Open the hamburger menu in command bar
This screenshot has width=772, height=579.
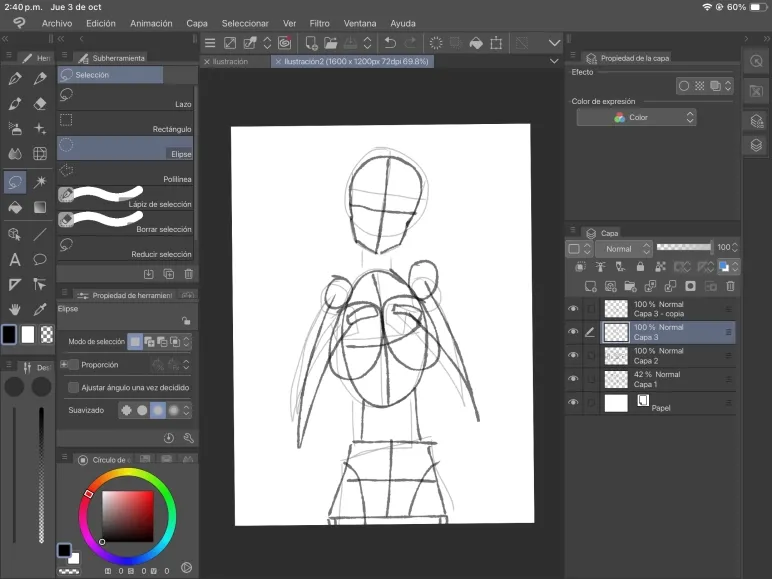coord(210,43)
